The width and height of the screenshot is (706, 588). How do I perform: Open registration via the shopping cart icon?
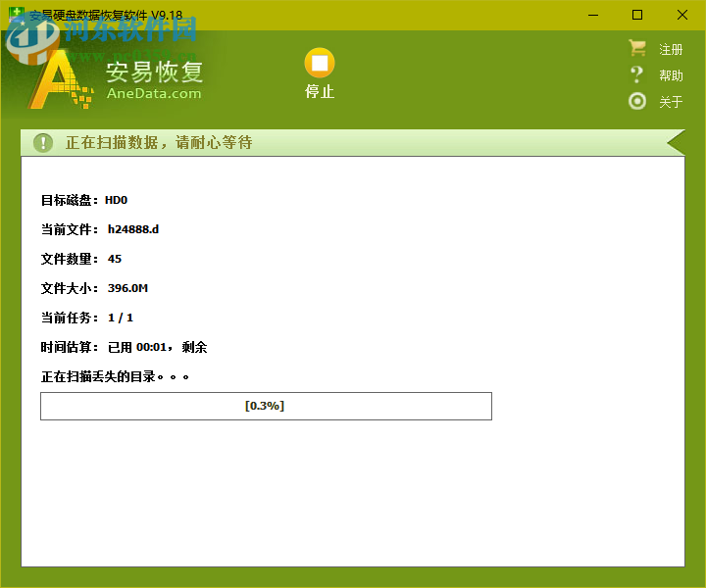(x=637, y=48)
